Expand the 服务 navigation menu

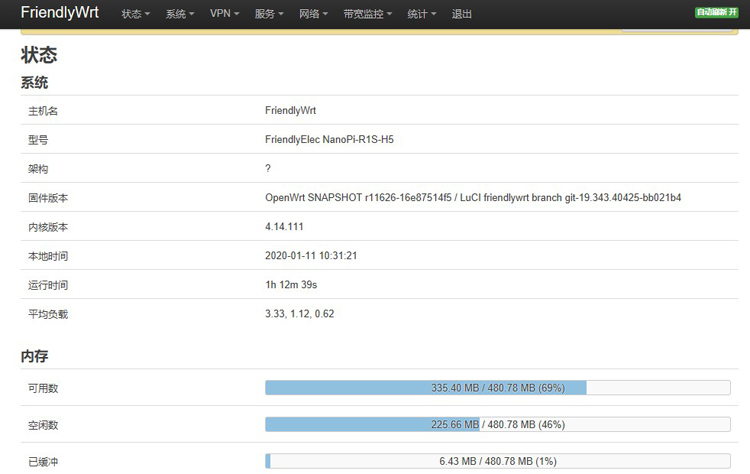click(269, 14)
